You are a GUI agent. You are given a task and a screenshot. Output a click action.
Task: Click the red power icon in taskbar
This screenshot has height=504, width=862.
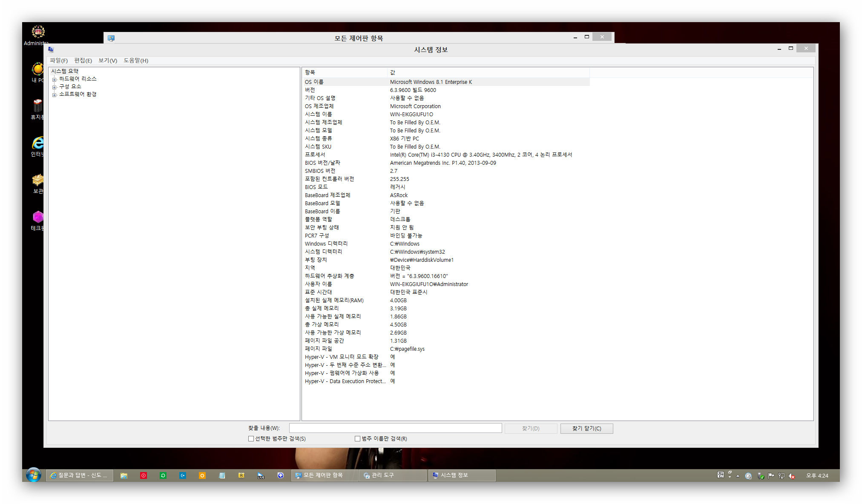click(144, 475)
